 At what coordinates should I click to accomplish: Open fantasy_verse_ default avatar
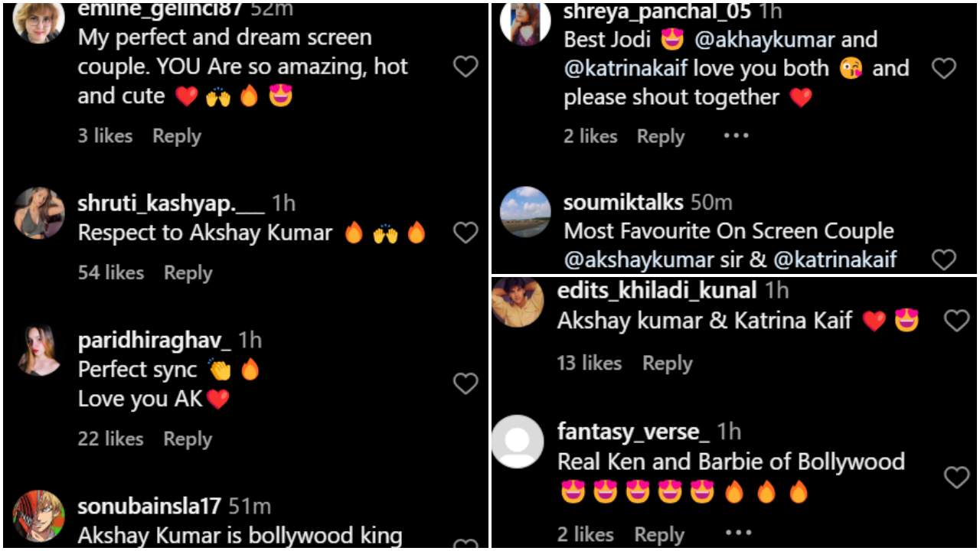518,442
